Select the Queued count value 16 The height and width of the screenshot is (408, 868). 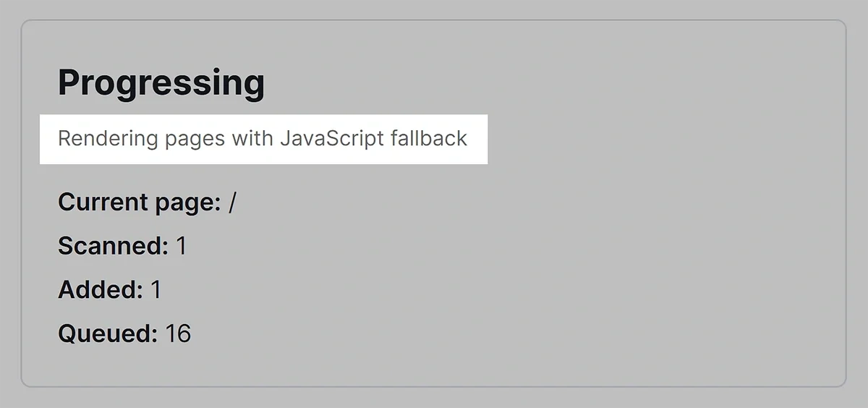[x=178, y=333]
